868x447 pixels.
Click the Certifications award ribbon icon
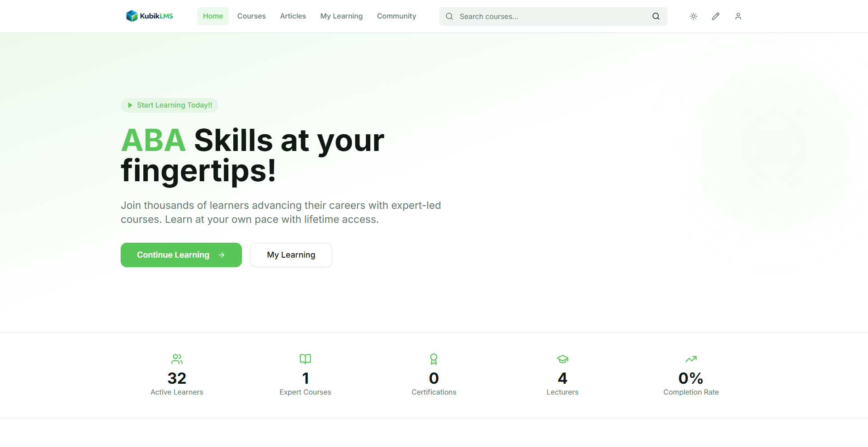click(434, 359)
